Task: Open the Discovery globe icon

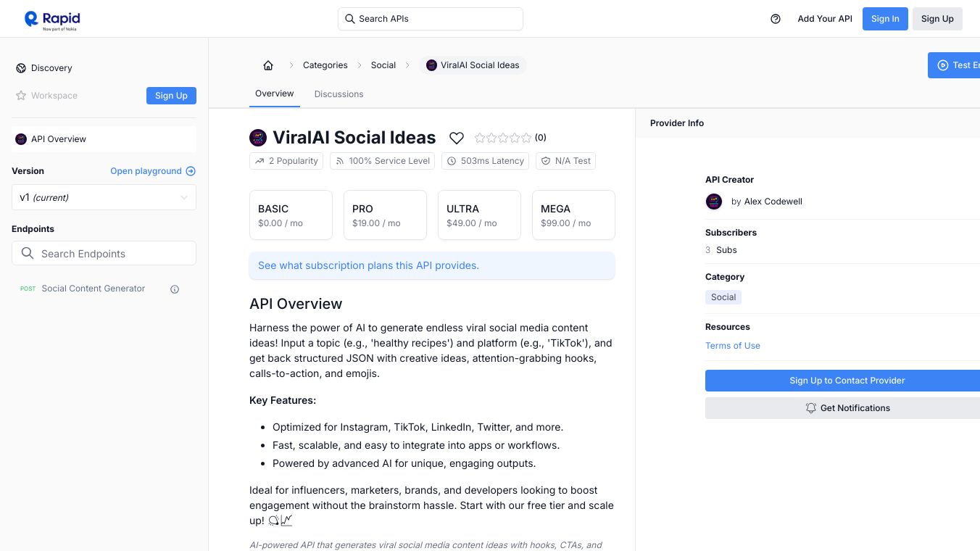Action: pyautogui.click(x=21, y=68)
